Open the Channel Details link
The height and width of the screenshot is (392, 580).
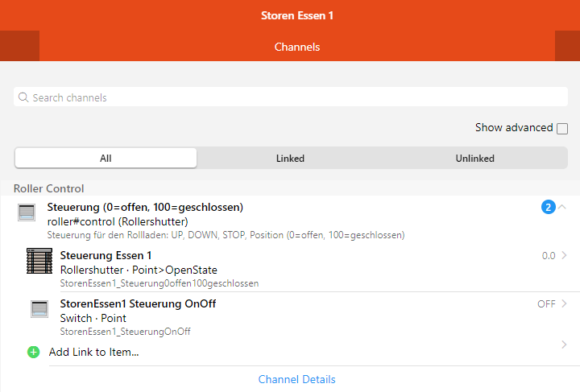point(296,379)
